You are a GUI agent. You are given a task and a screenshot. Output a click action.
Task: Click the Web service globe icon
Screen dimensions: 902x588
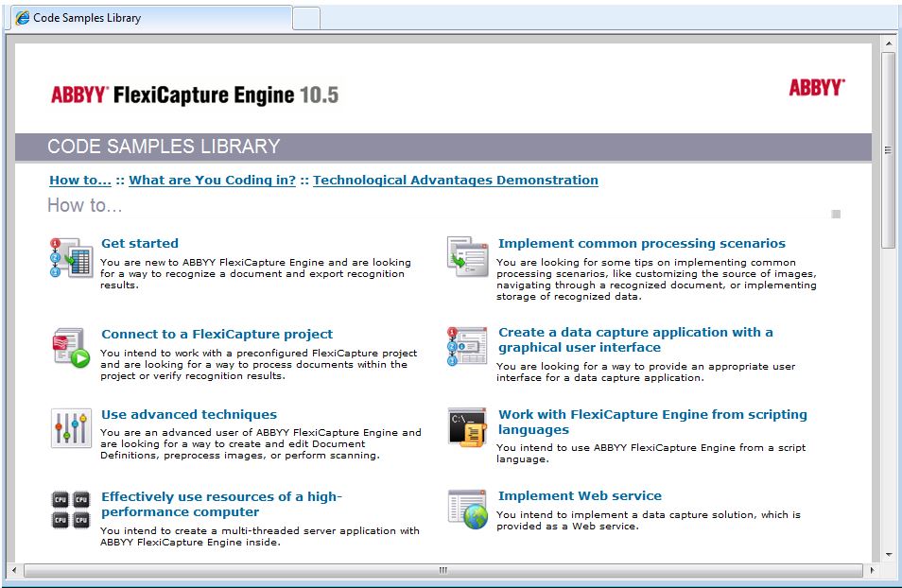468,510
